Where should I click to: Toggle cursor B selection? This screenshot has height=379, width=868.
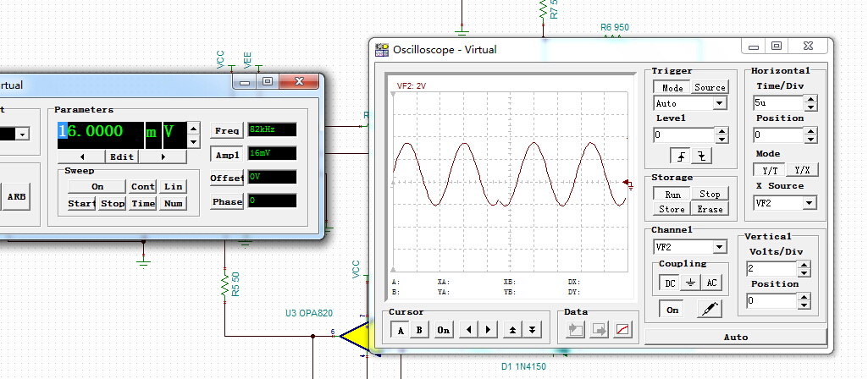[x=419, y=330]
